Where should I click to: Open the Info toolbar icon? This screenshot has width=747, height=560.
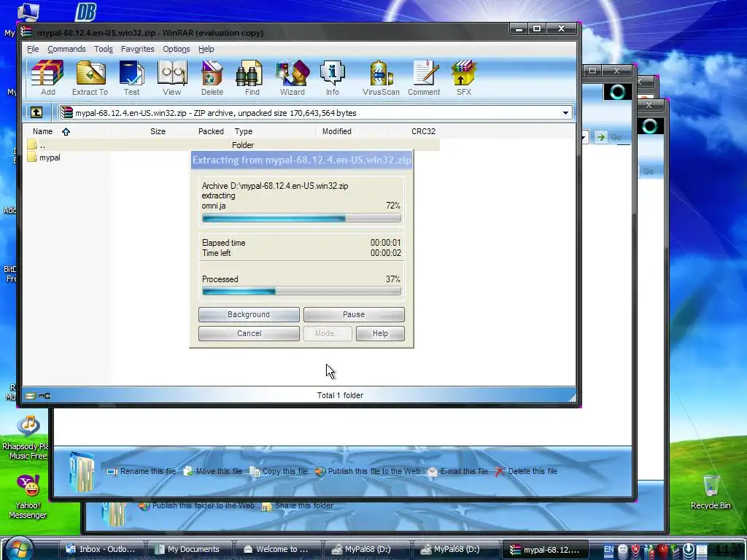[x=333, y=78]
